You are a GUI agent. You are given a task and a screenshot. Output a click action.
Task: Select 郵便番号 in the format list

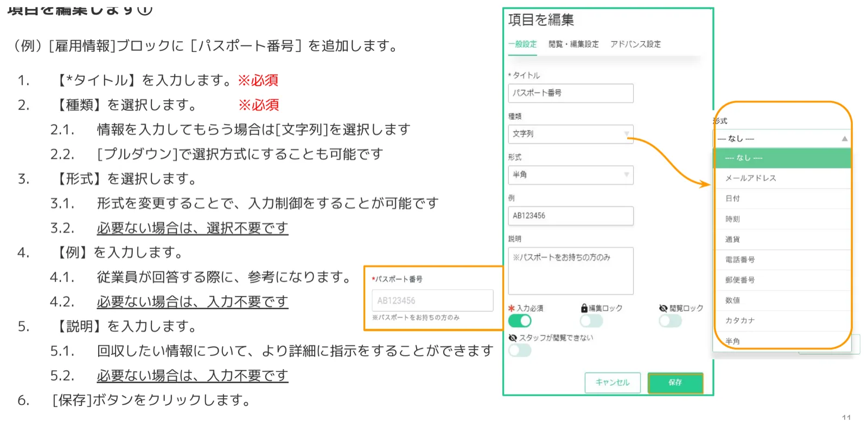click(x=782, y=280)
